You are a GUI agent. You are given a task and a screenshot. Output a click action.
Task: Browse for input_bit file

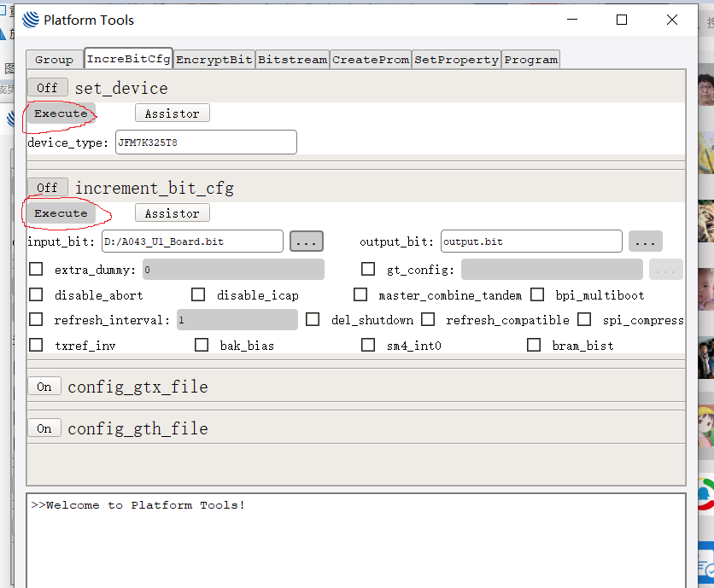pos(307,242)
